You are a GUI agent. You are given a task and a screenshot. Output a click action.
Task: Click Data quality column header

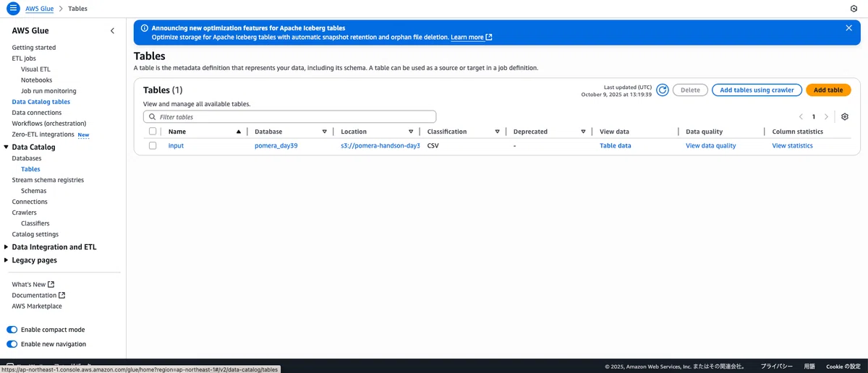coord(705,132)
